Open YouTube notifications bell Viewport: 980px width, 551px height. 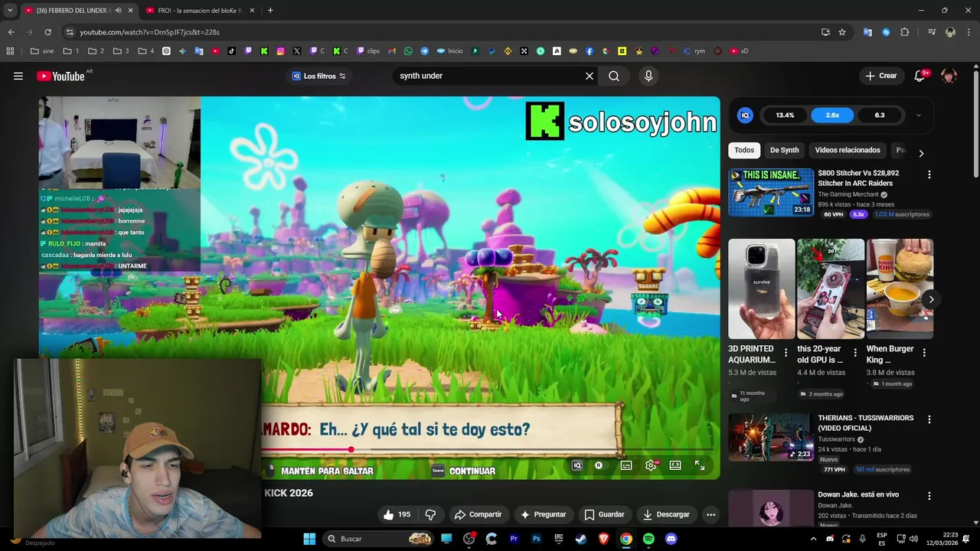920,76
